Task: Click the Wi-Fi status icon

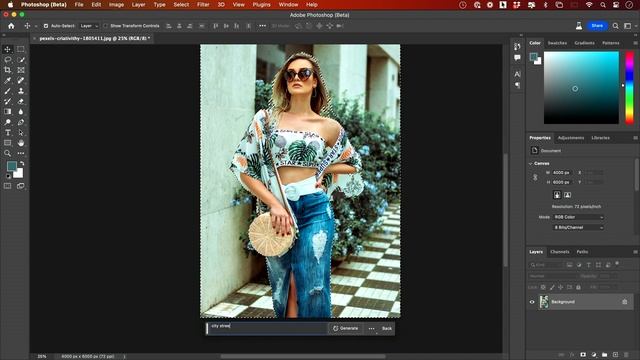Action: click(589, 4)
